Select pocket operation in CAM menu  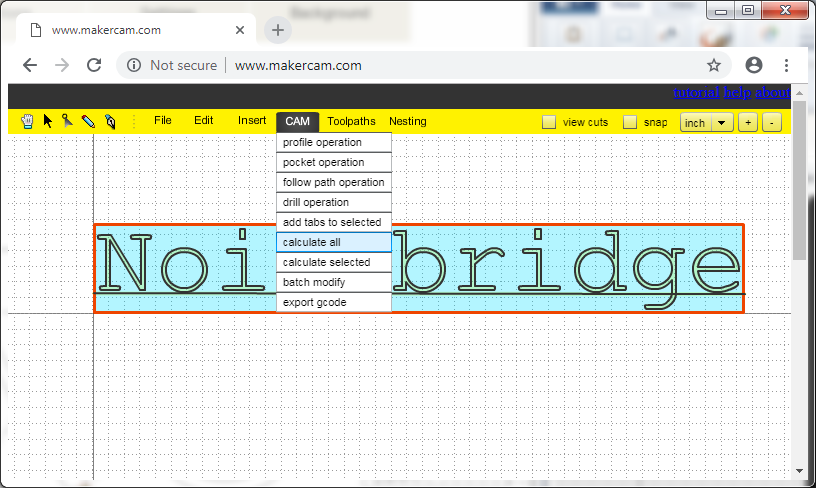tap(333, 162)
